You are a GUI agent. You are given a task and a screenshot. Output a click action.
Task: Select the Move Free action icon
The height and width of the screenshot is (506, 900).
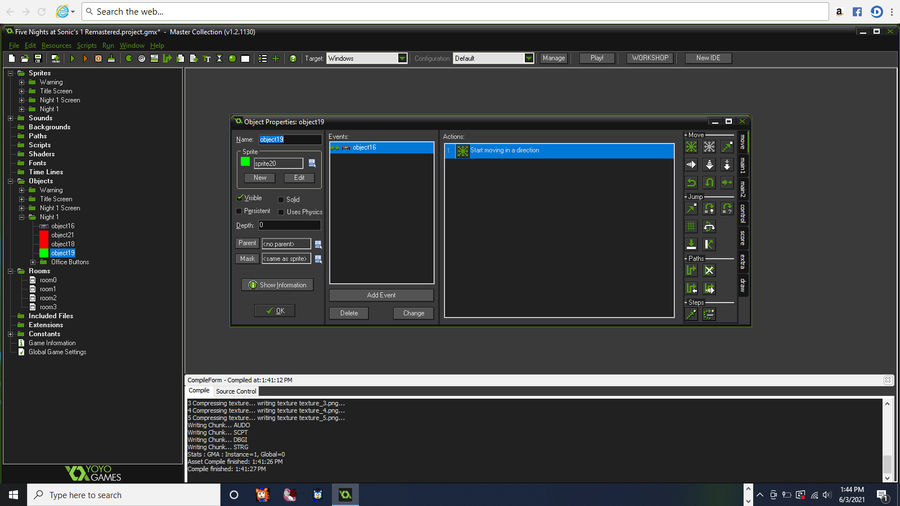pos(709,147)
